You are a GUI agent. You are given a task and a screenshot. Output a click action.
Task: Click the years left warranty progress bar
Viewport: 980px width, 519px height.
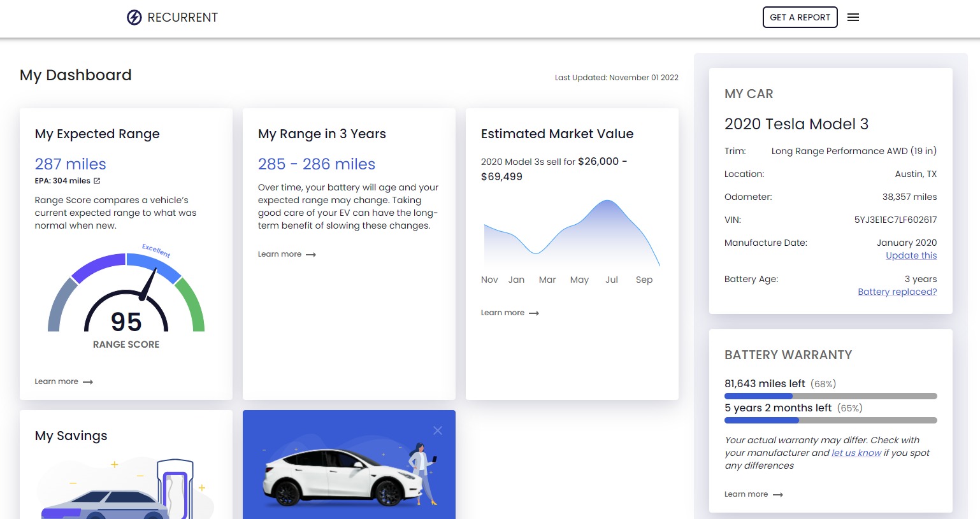(830, 420)
